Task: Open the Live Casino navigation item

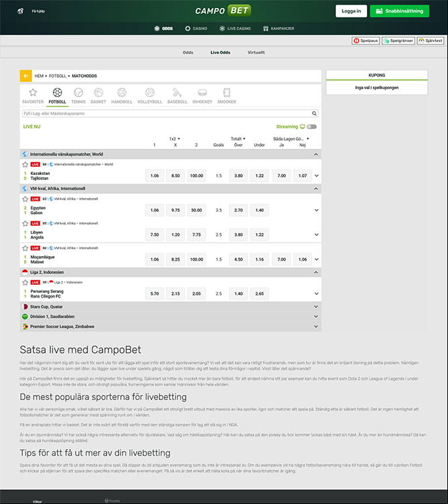Action: point(235,29)
